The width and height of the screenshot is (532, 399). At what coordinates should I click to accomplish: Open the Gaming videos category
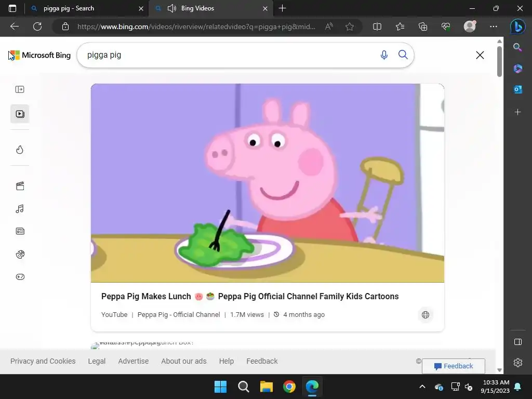tap(20, 277)
